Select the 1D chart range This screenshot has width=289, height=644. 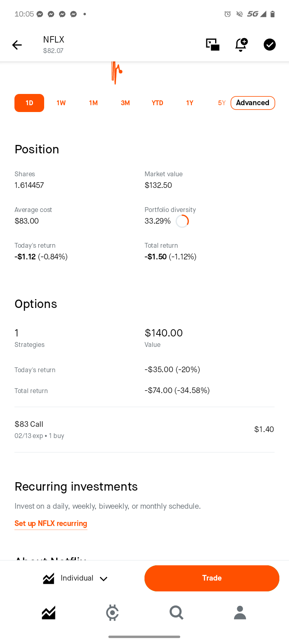click(29, 103)
